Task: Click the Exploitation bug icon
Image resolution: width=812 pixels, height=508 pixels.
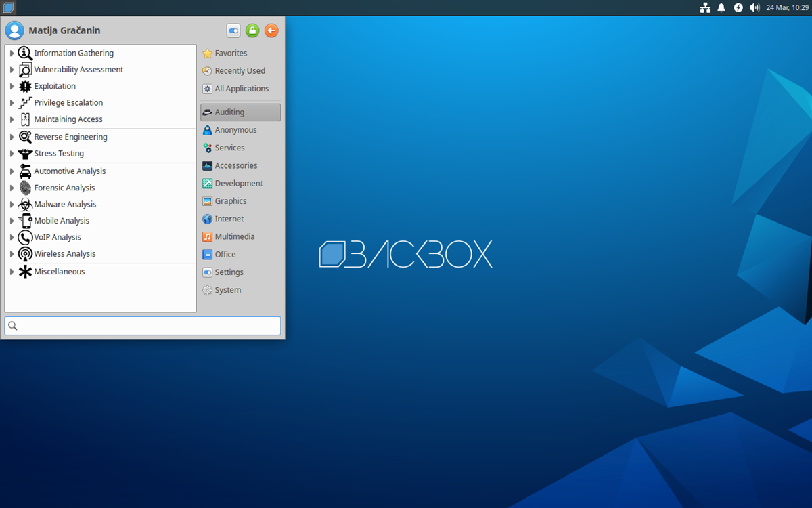Action: point(25,86)
